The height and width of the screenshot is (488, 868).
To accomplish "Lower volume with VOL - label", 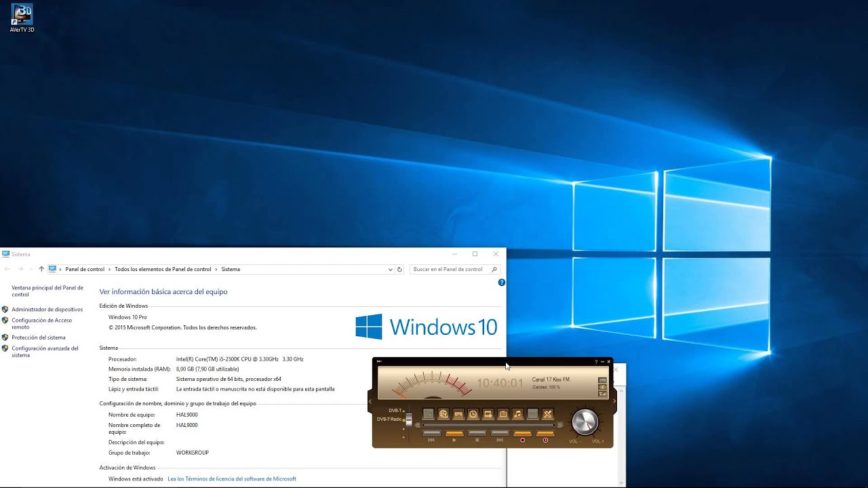I will click(x=575, y=441).
